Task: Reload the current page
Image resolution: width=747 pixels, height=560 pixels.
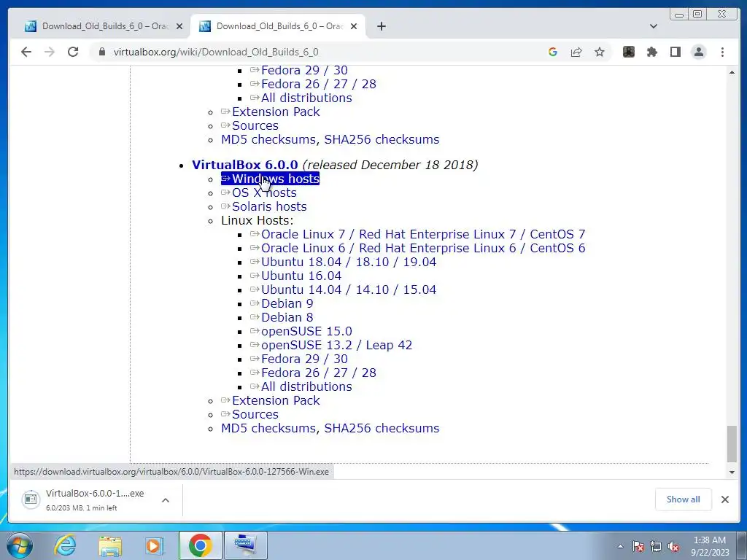Action: coord(73,52)
